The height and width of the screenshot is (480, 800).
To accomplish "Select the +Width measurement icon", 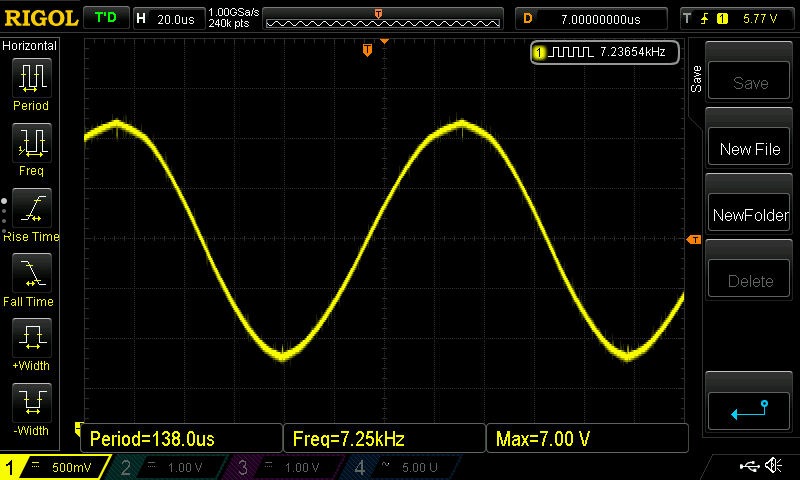I will (32, 337).
